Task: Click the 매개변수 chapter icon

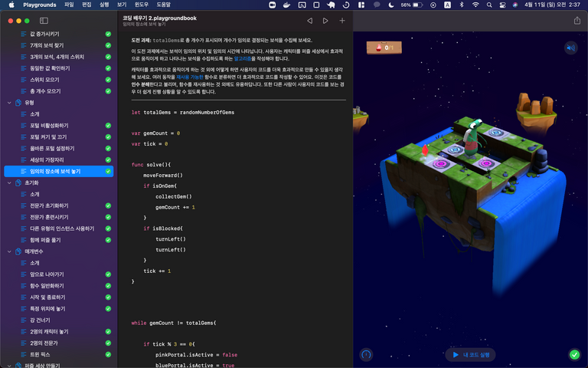Action: click(x=18, y=251)
